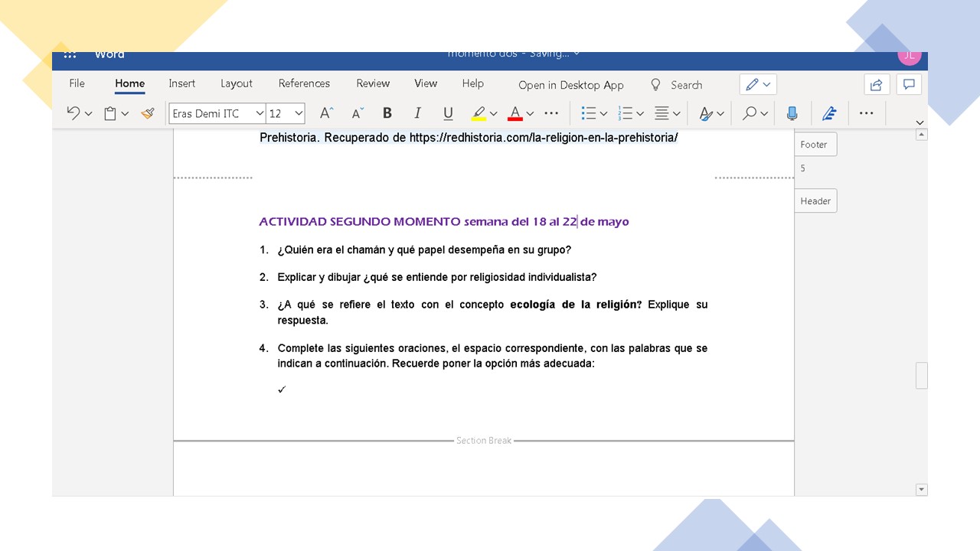Open the File menu
Viewport: 980px width, 551px height.
click(77, 83)
